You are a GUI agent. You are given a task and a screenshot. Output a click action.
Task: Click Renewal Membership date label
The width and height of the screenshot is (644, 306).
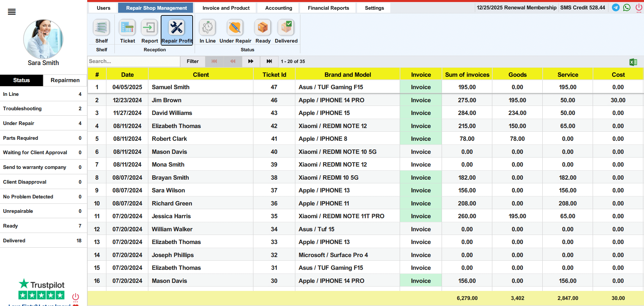point(516,8)
